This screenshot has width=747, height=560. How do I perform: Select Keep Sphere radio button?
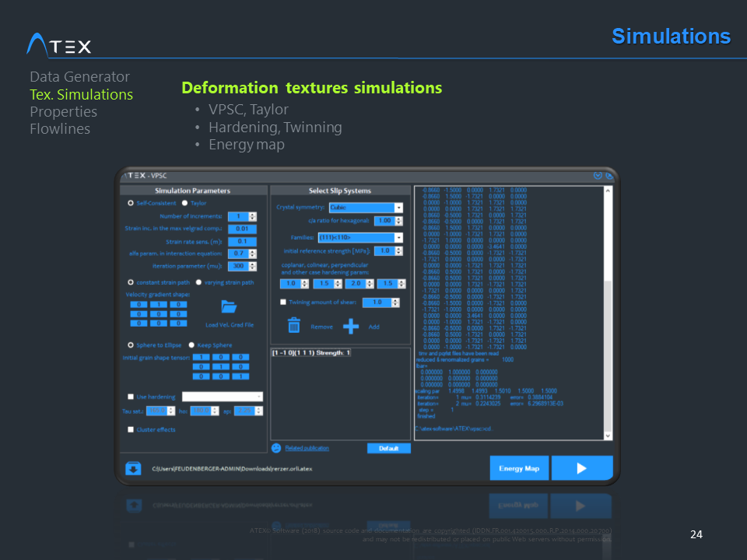tap(191, 345)
